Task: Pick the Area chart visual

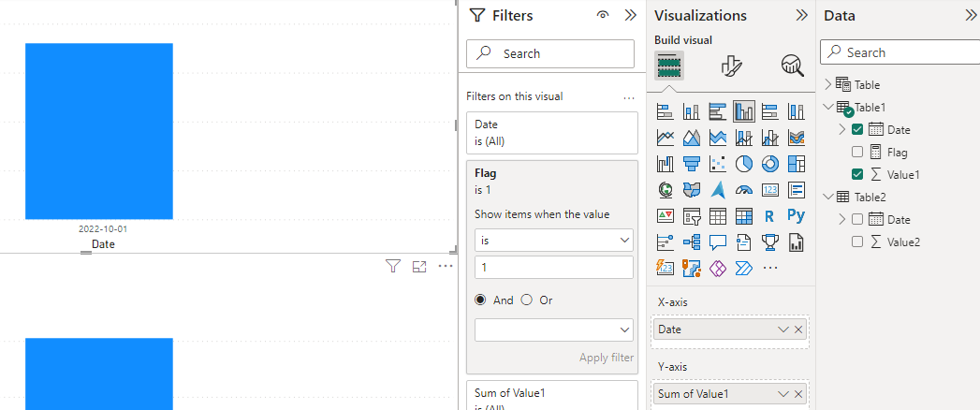Action: 692,138
